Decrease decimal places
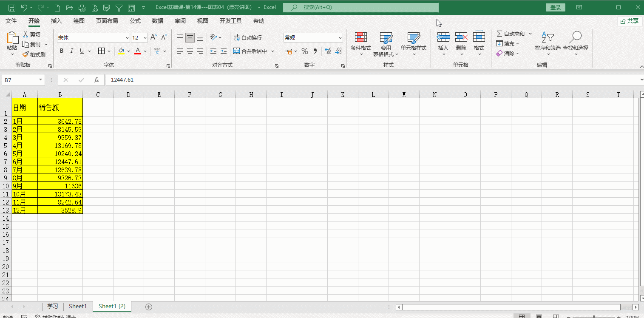The height and width of the screenshot is (318, 644). pos(338,51)
